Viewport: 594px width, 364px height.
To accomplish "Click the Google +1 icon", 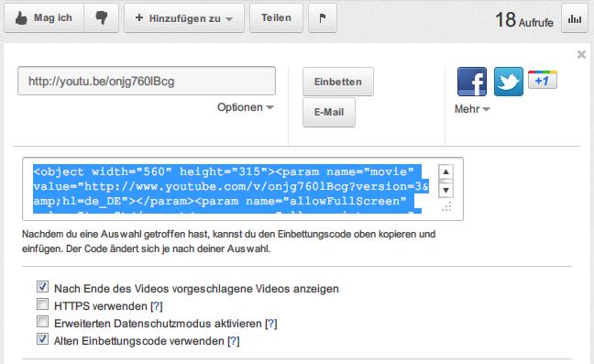I will coord(543,80).
